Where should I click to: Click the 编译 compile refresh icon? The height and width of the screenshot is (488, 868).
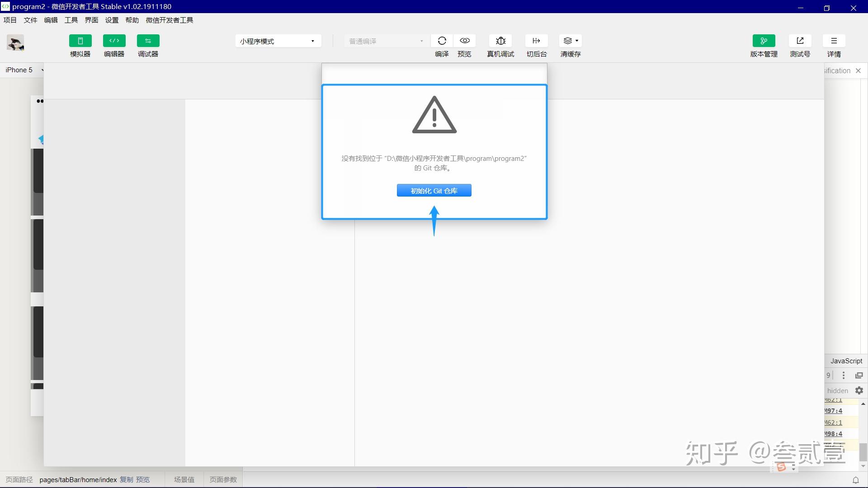(x=442, y=41)
